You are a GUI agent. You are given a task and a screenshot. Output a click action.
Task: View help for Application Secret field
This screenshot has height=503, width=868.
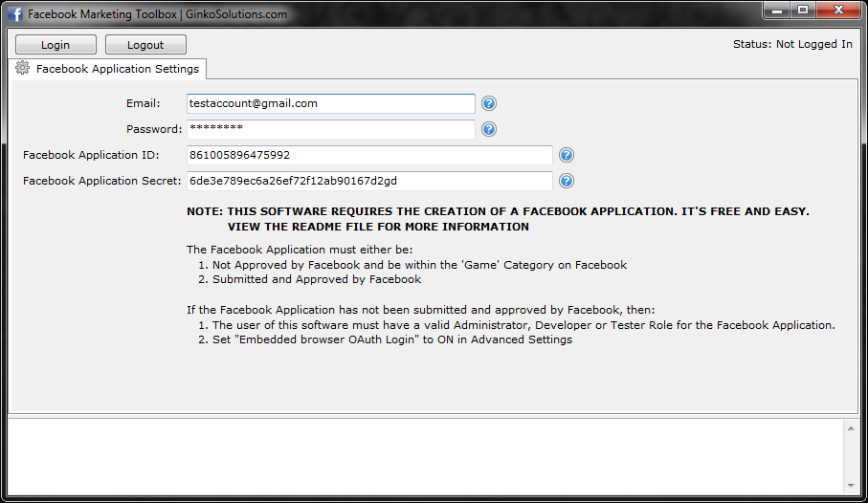[567, 181]
